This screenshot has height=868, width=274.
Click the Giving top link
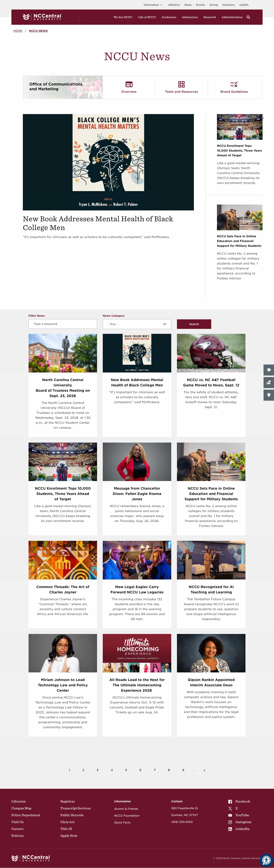coord(213,5)
